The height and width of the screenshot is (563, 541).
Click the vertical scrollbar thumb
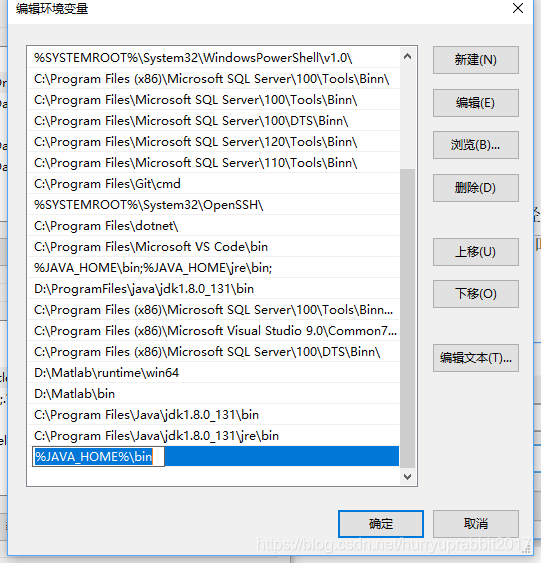click(x=407, y=318)
